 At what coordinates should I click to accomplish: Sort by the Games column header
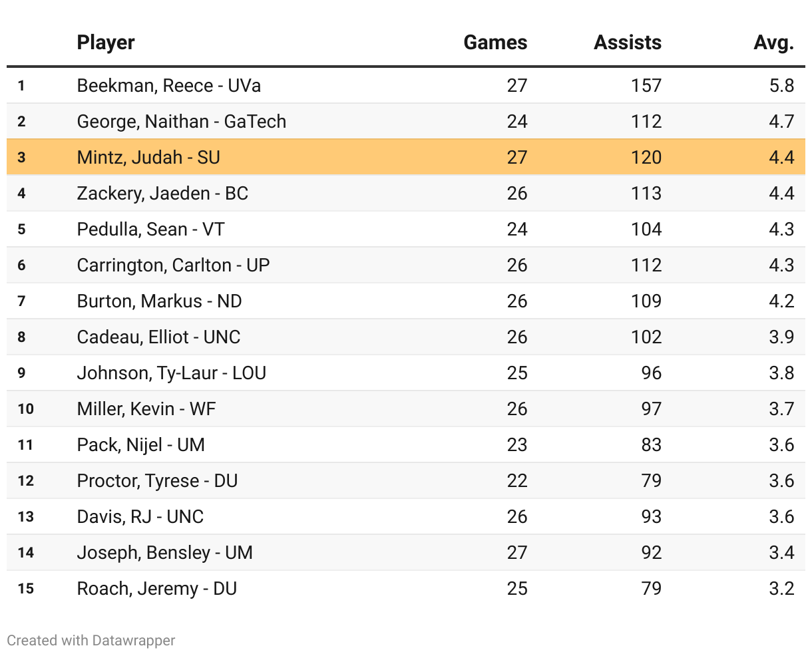(x=495, y=43)
